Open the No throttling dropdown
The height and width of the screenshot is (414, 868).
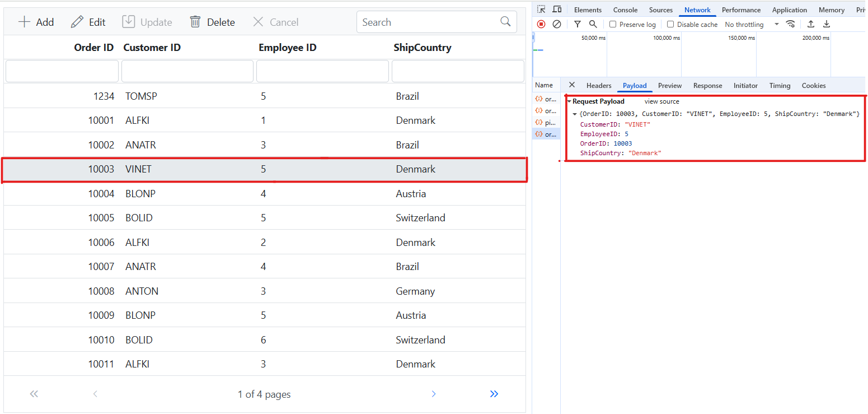pyautogui.click(x=752, y=25)
